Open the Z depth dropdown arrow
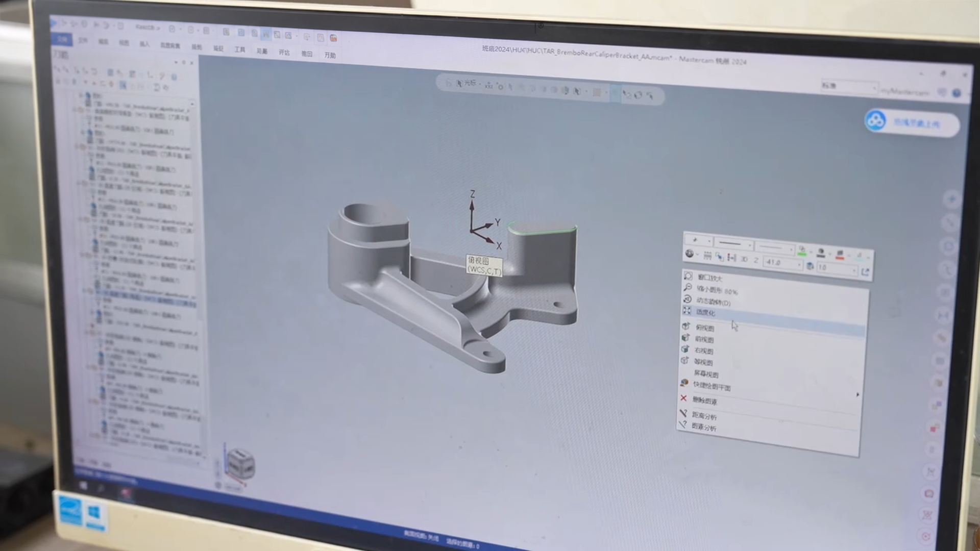980x551 pixels. [x=799, y=264]
